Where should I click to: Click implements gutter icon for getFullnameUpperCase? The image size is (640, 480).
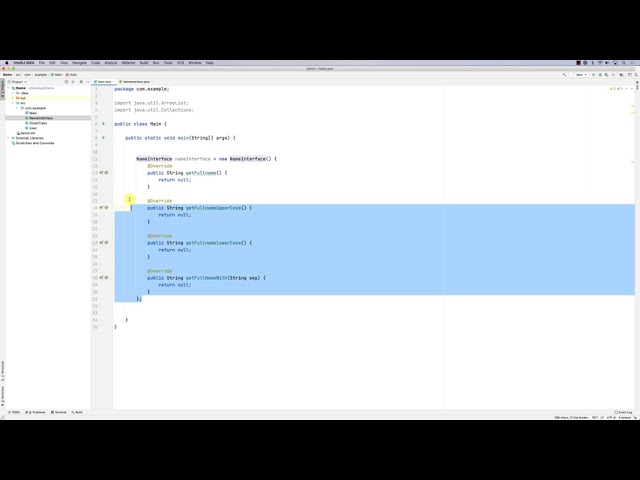[x=101, y=208]
